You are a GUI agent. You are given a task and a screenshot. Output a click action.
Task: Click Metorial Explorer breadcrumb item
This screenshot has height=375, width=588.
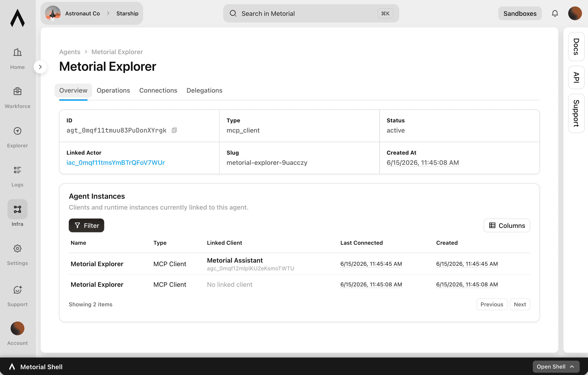click(117, 52)
